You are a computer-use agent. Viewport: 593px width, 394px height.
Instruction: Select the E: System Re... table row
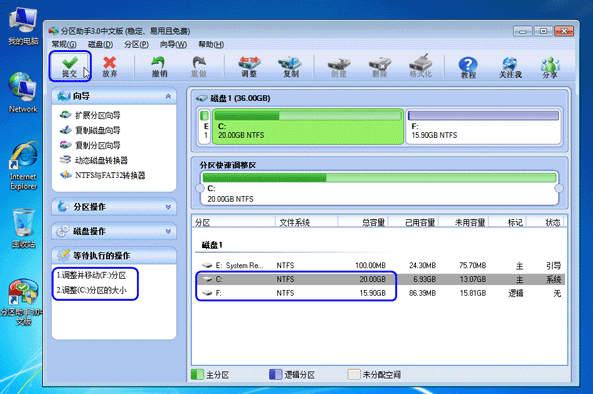[x=380, y=265]
